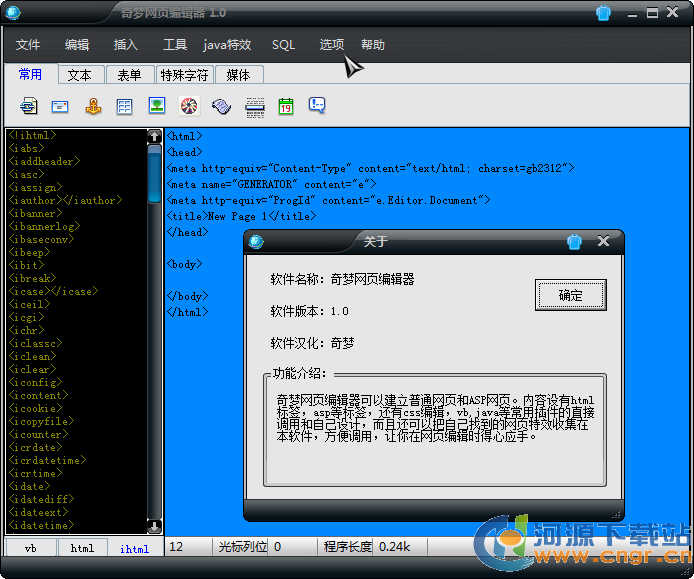Image resolution: width=694 pixels, height=579 pixels.
Task: Open the 文件 menu
Action: point(27,45)
